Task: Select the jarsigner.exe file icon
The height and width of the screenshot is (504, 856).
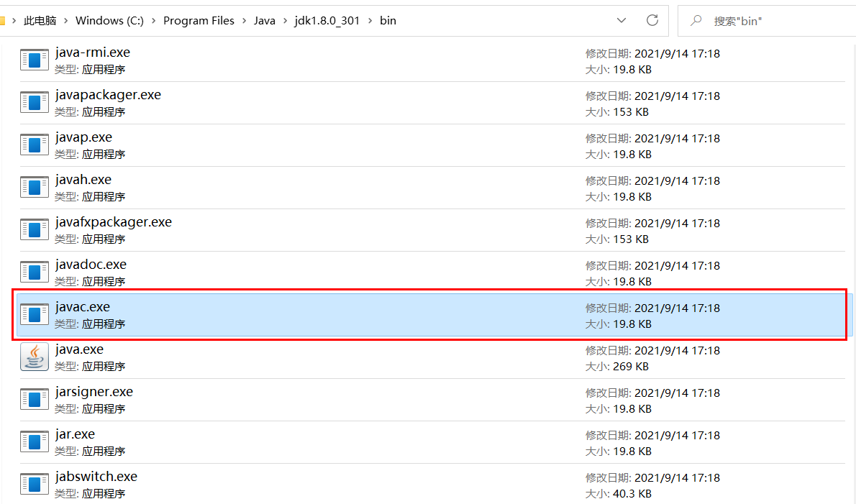Action: tap(35, 400)
